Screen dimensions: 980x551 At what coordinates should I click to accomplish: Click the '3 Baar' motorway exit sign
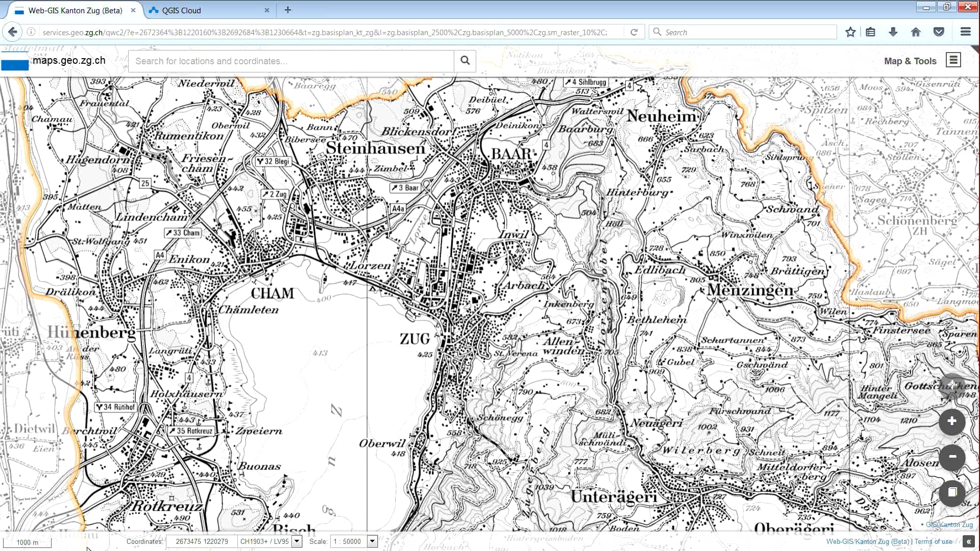click(405, 188)
